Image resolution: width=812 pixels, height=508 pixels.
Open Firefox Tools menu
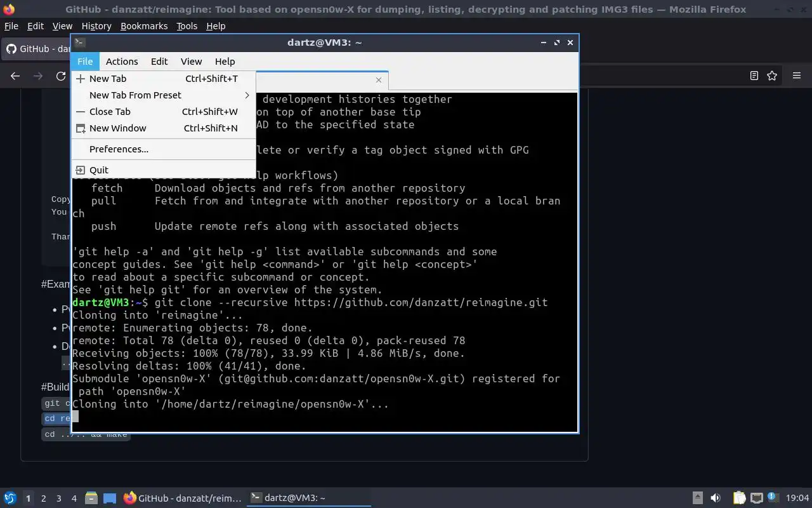click(187, 26)
